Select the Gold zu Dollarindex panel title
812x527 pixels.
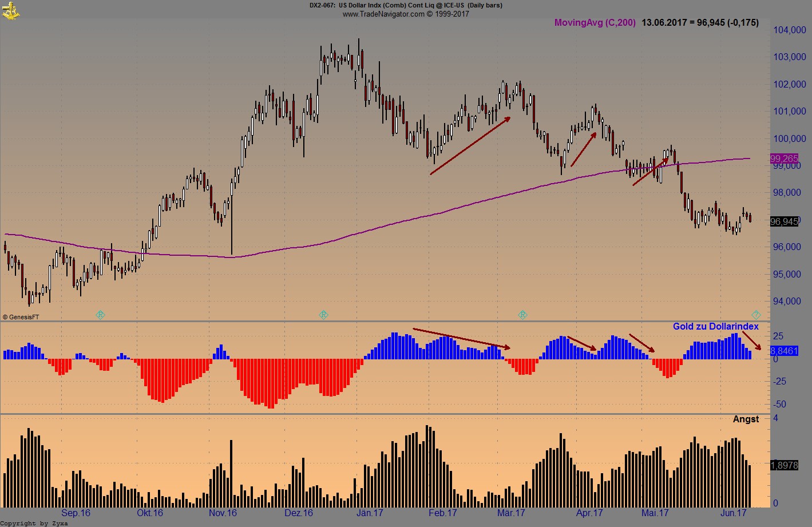(x=716, y=326)
